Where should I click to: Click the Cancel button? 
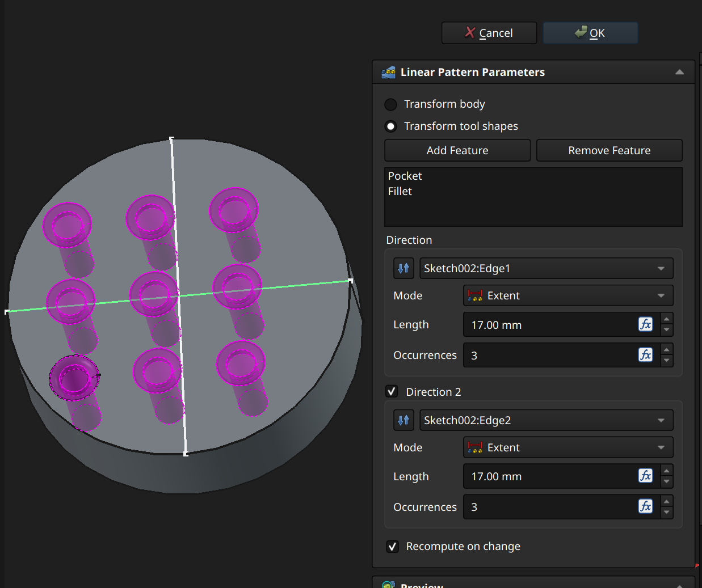click(x=489, y=33)
